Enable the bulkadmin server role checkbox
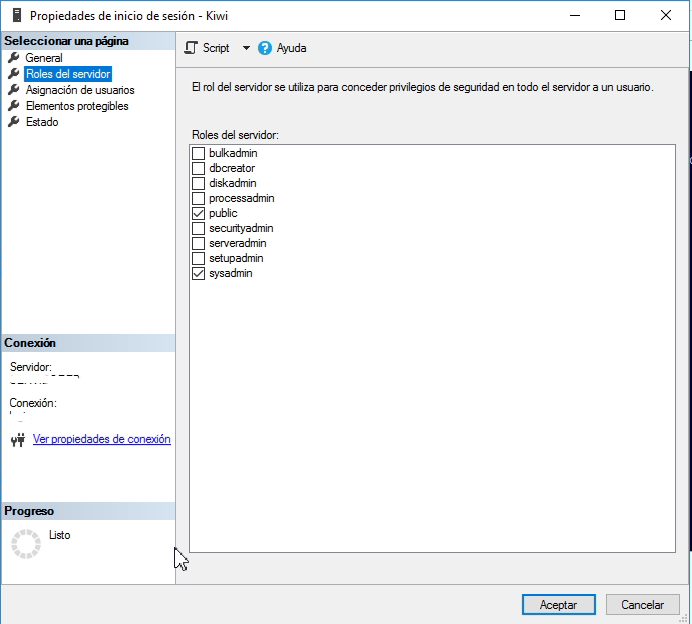 (x=198, y=153)
